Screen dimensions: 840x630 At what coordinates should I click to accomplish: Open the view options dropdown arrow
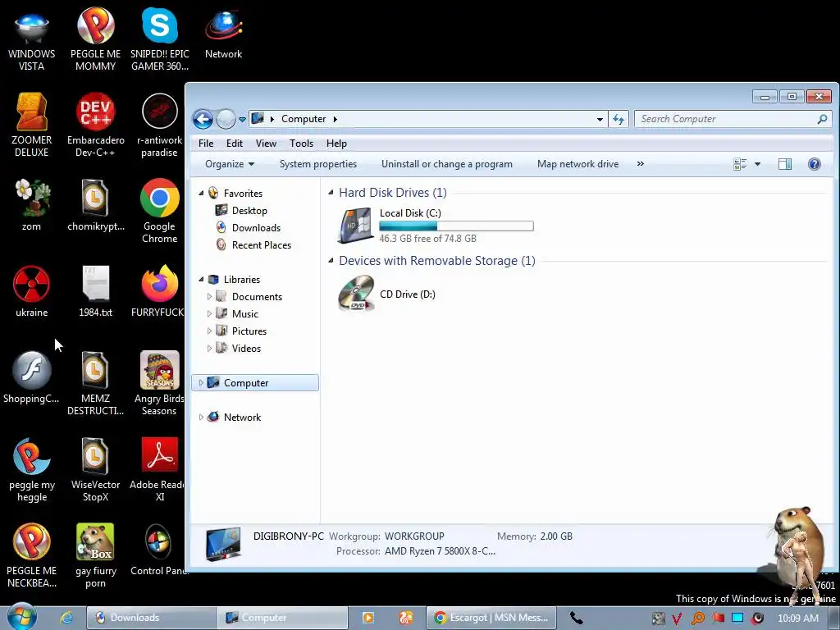click(757, 164)
